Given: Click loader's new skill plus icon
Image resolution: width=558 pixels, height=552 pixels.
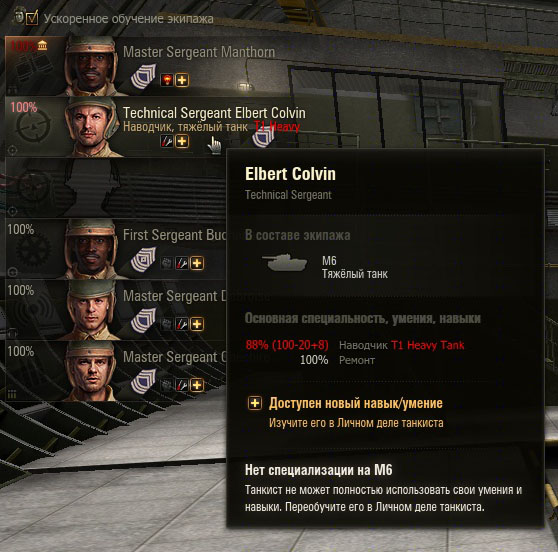Looking at the screenshot, I should click(197, 385).
